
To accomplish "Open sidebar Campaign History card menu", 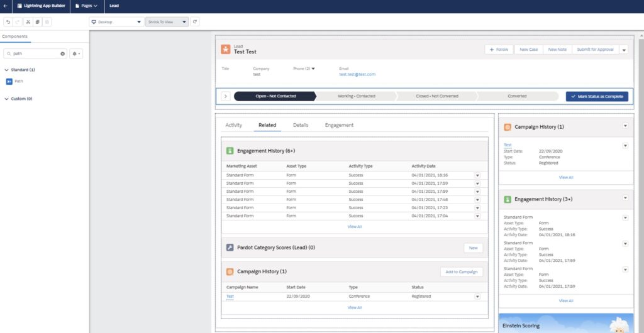I will point(625,126).
